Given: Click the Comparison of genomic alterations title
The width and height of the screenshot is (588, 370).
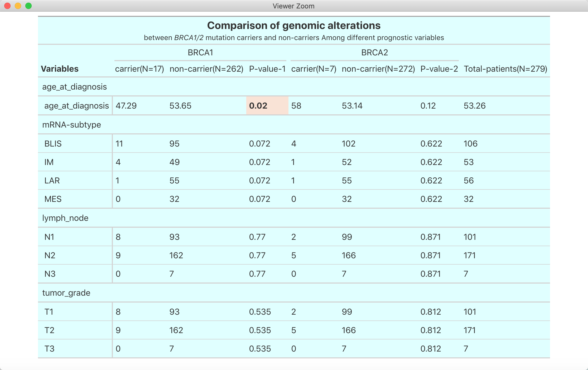Looking at the screenshot, I should pyautogui.click(x=294, y=26).
